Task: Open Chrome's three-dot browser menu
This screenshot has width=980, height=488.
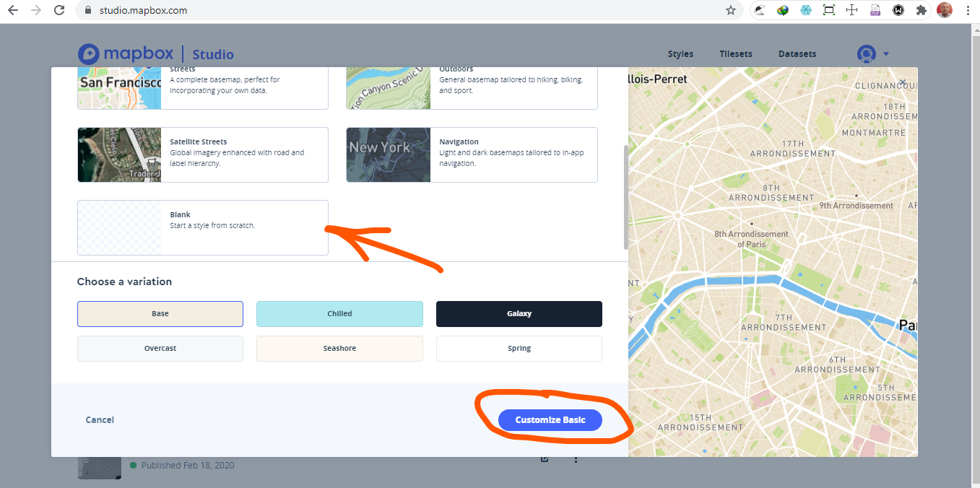Action: pos(968,10)
